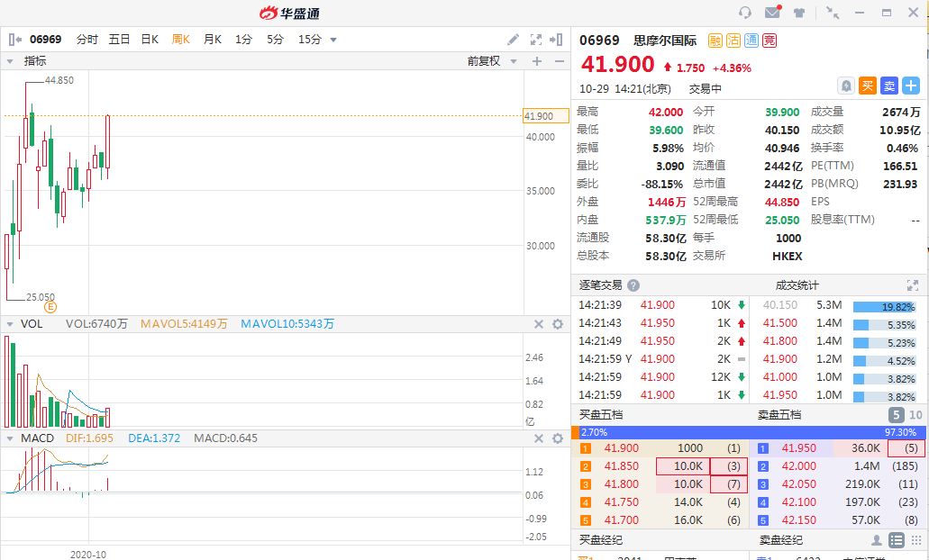Open the messages envelope icon

772,13
